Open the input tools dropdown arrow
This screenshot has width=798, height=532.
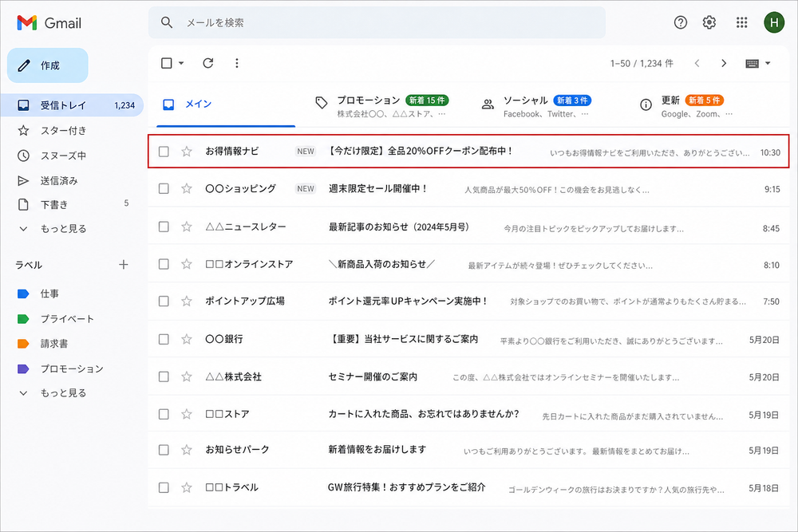click(x=768, y=64)
